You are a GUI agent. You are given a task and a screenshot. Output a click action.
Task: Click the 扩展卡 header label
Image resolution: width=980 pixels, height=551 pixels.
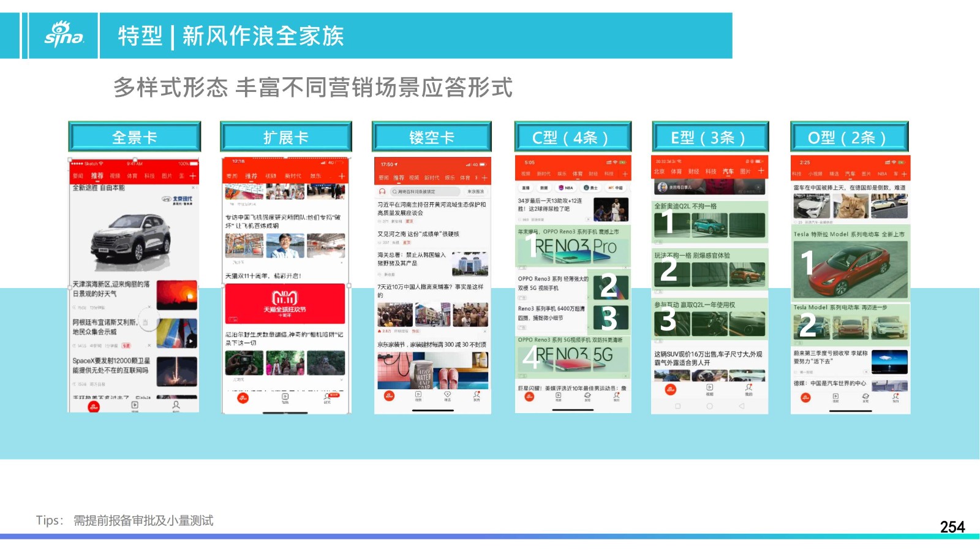pyautogui.click(x=286, y=137)
